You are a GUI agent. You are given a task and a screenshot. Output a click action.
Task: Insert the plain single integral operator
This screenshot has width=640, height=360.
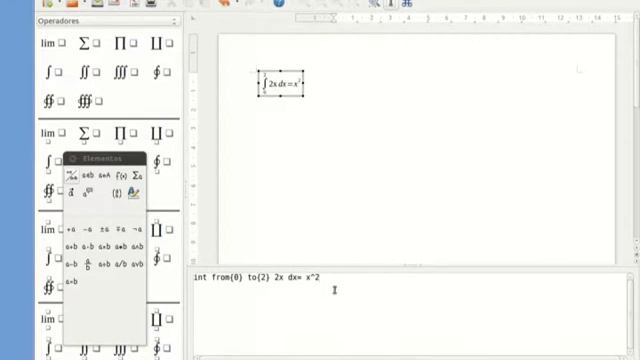pyautogui.click(x=53, y=72)
